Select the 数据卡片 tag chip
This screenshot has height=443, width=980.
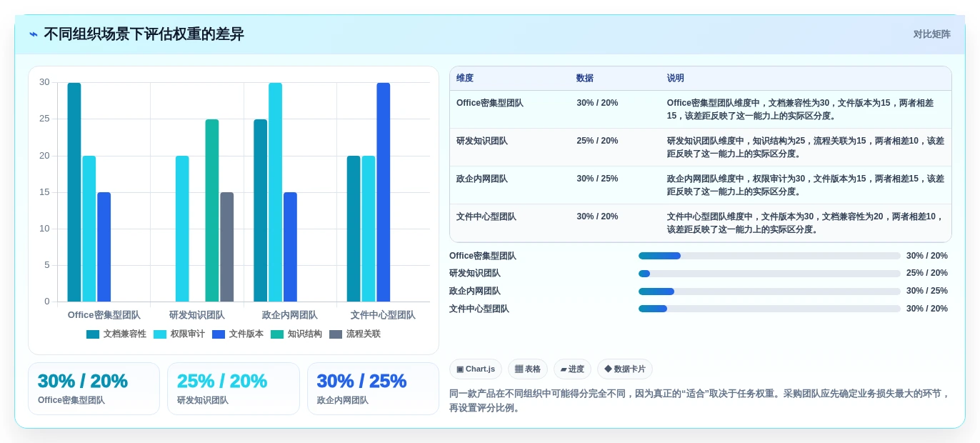click(625, 369)
